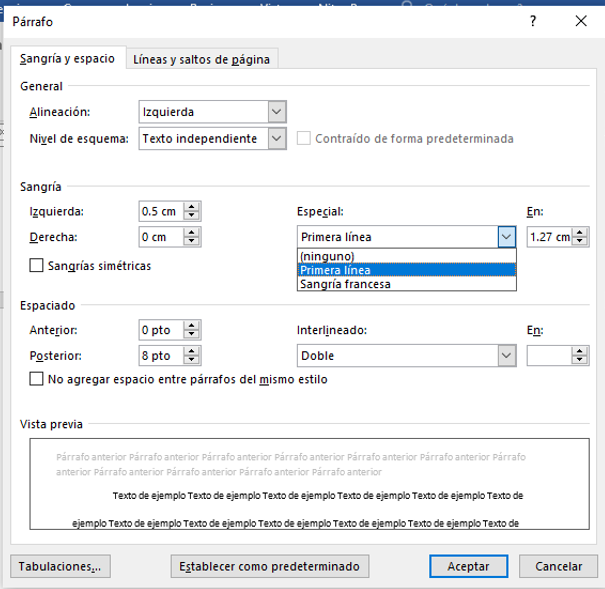Screen dimensions: 605x589
Task: Expand the Nivel de esquema dropdown
Action: [277, 139]
